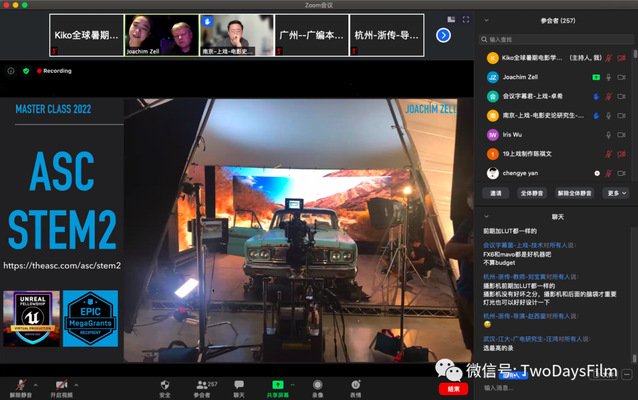The image size is (638, 400).
Task: Open the 表情 reactions icon
Action: [x=355, y=384]
